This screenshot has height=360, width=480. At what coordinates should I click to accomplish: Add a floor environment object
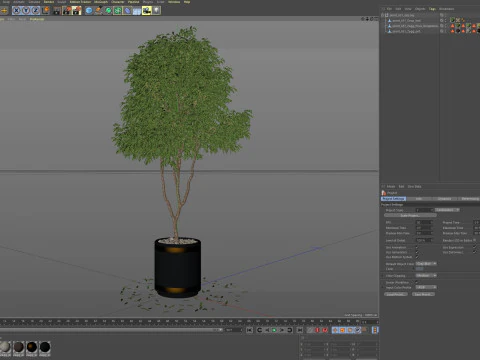(x=137, y=11)
